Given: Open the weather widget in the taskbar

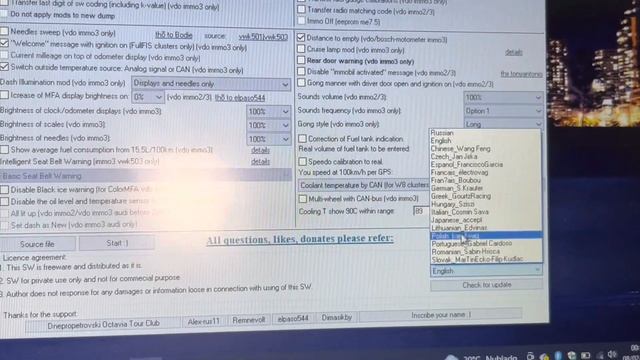Looking at the screenshot, I should point(482,357).
